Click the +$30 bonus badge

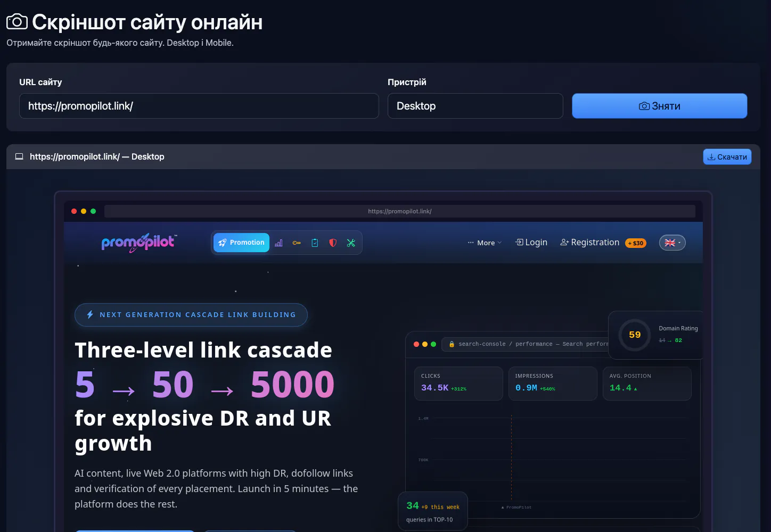(x=636, y=243)
